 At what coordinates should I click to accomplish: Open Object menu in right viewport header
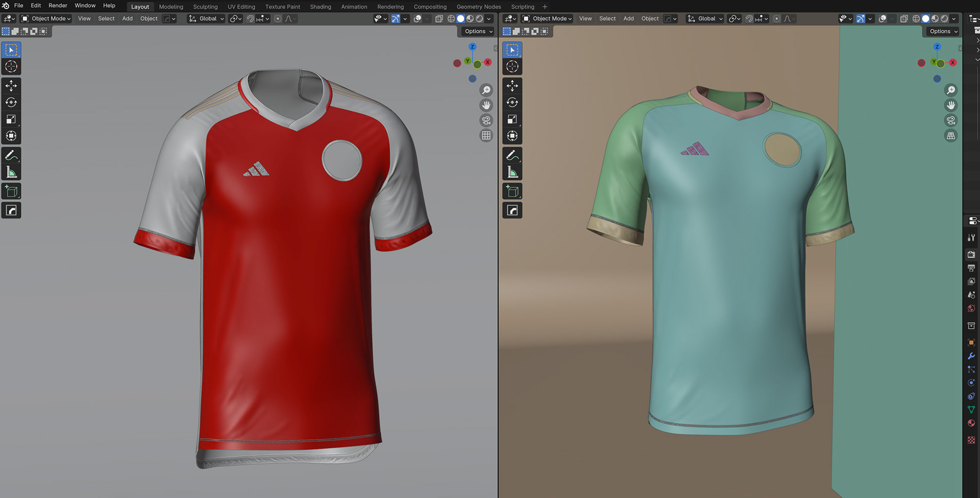[x=650, y=18]
